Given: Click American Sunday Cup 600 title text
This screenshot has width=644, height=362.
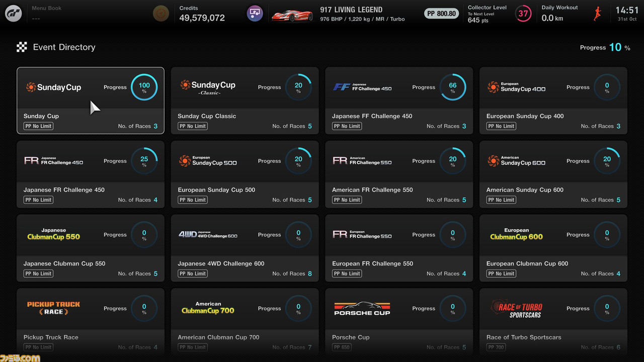Looking at the screenshot, I should tap(525, 190).
